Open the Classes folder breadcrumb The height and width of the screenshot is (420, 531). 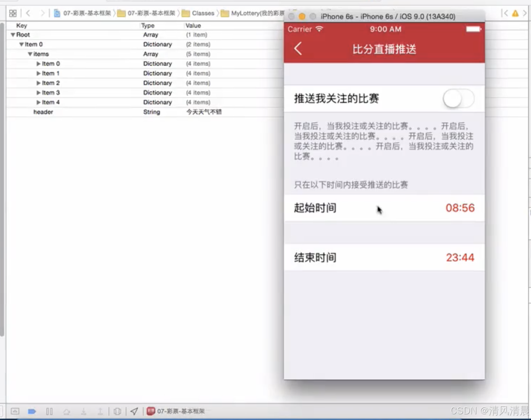click(198, 13)
